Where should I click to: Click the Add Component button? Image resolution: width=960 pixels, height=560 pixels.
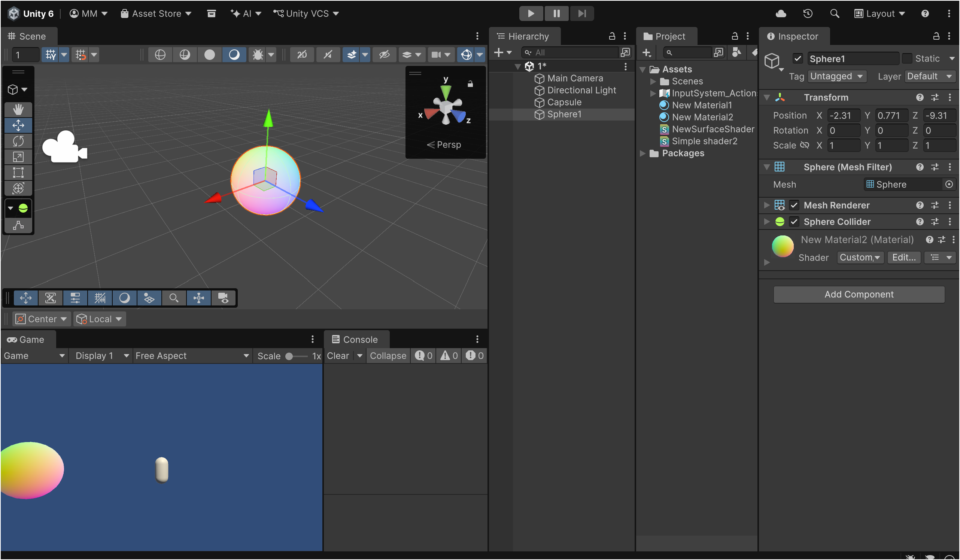click(x=859, y=295)
